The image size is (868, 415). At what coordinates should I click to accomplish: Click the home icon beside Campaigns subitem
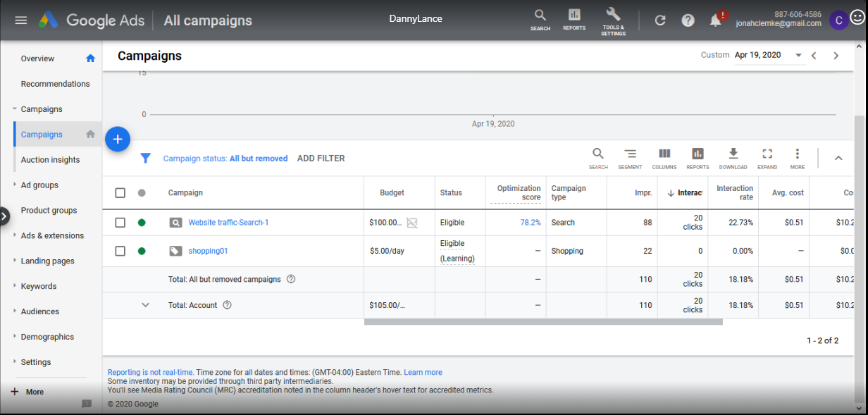[90, 134]
